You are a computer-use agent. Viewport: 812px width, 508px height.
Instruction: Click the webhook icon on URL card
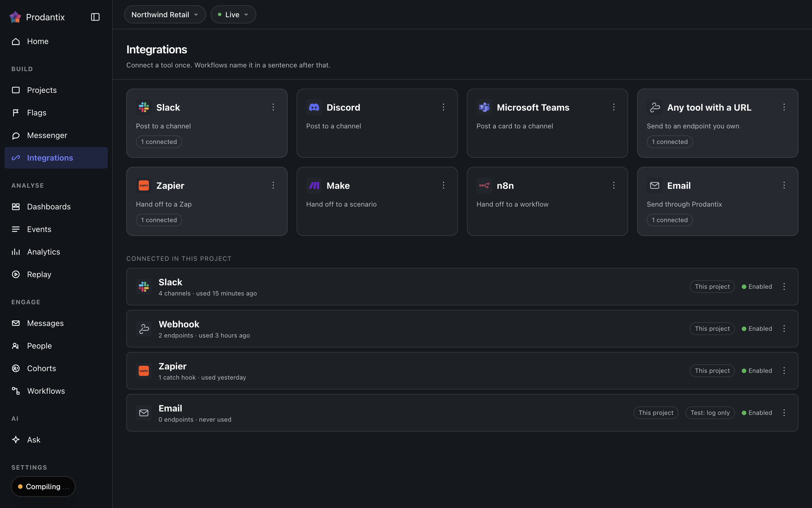655,107
